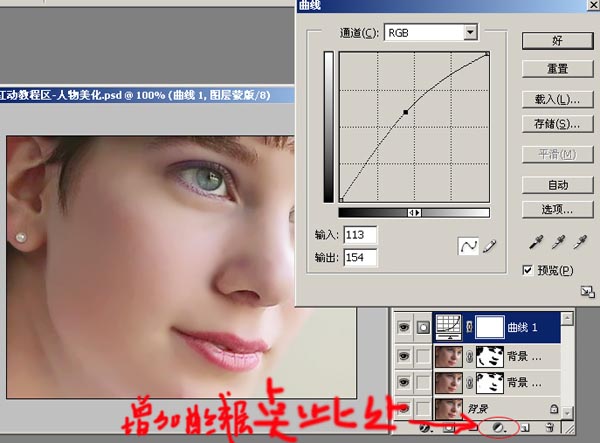Close the 曲线 dialog
The width and height of the screenshot is (600, 443).
tap(593, 5)
